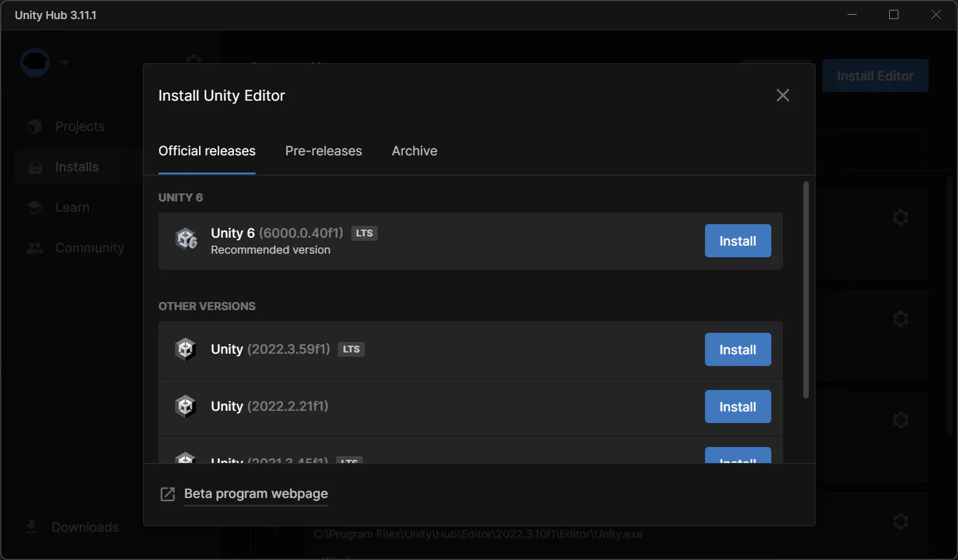Screen dimensions: 958x560
Task: Open the account avatar dropdown arrow
Action: (x=64, y=63)
